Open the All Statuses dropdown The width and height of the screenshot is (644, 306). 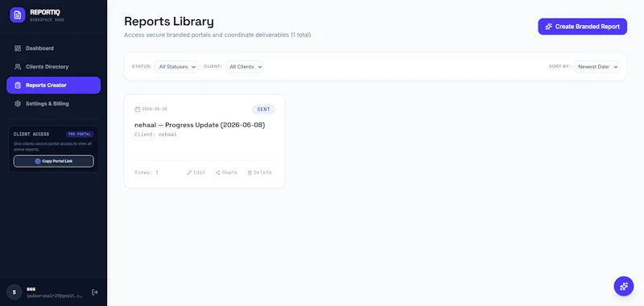point(175,67)
